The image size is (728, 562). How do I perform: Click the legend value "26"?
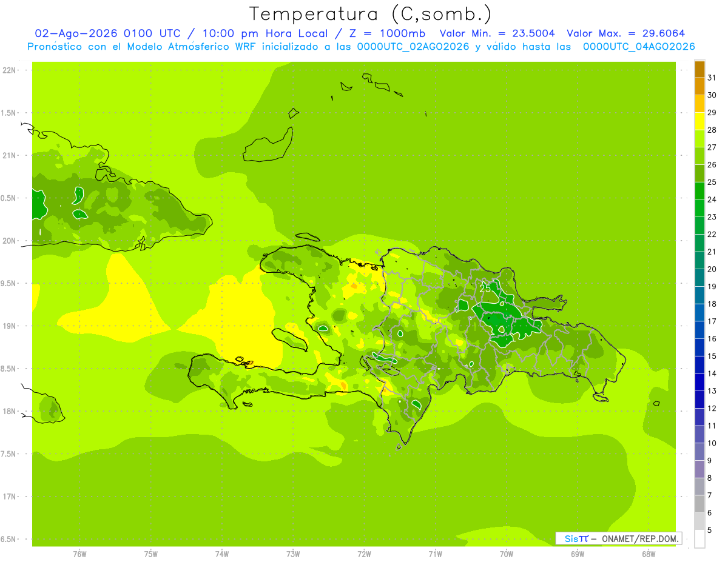coord(712,164)
